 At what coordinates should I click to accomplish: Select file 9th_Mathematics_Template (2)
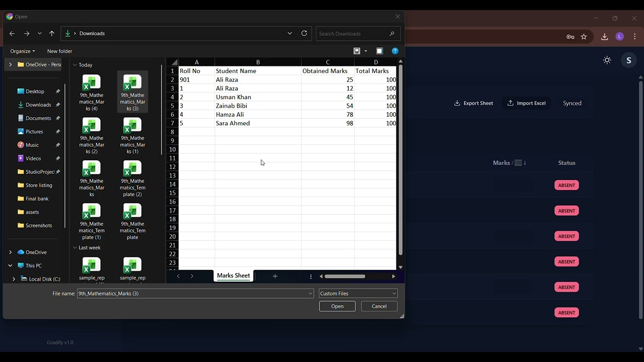click(x=132, y=178)
